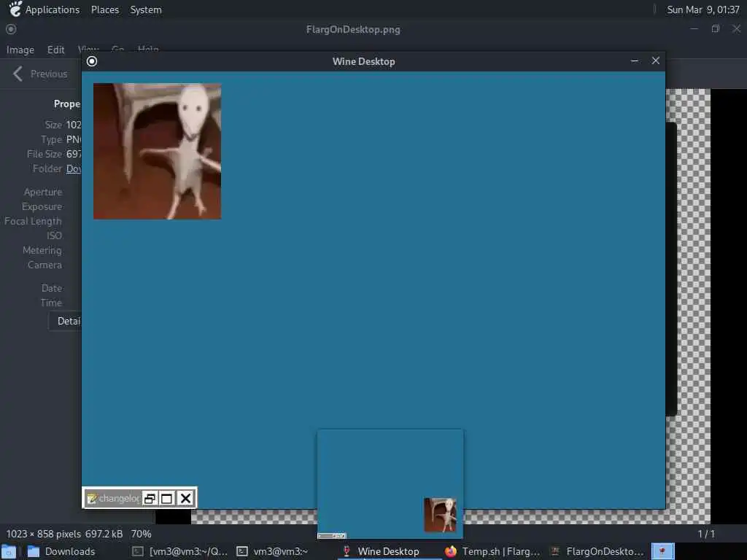The width and height of the screenshot is (747, 560).
Task: Click the 70% zoom level in status bar
Action: (141, 534)
